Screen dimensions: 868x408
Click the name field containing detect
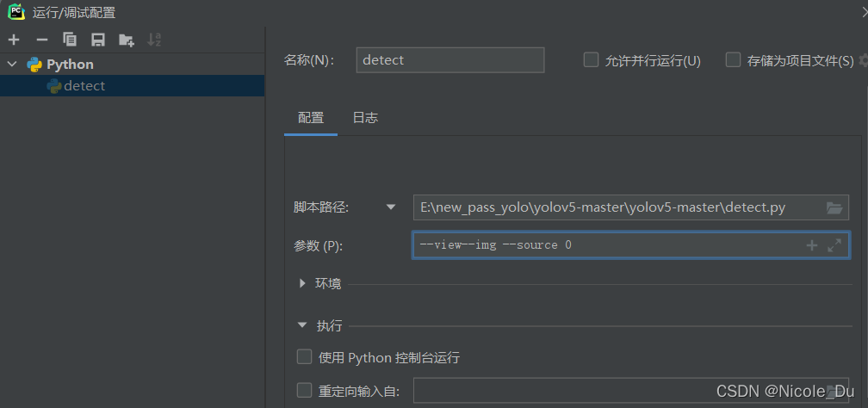tap(450, 59)
